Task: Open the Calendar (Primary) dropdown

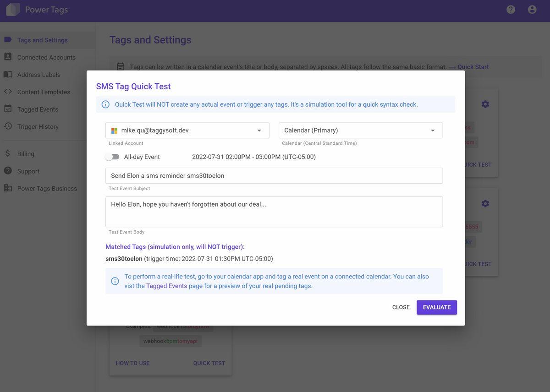Action: click(x=361, y=131)
